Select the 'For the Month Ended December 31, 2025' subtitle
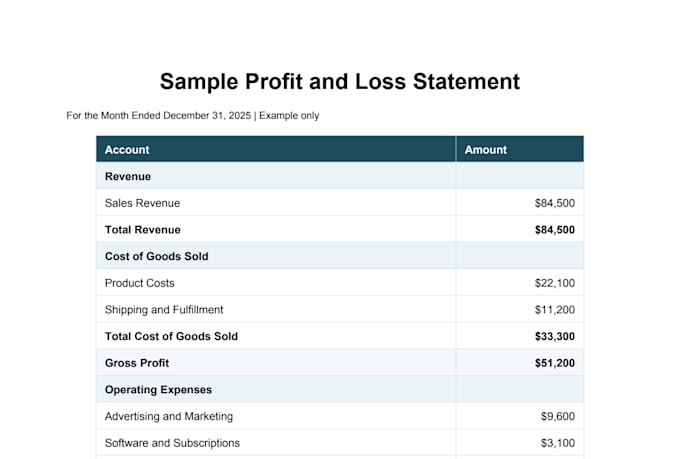 (x=159, y=115)
